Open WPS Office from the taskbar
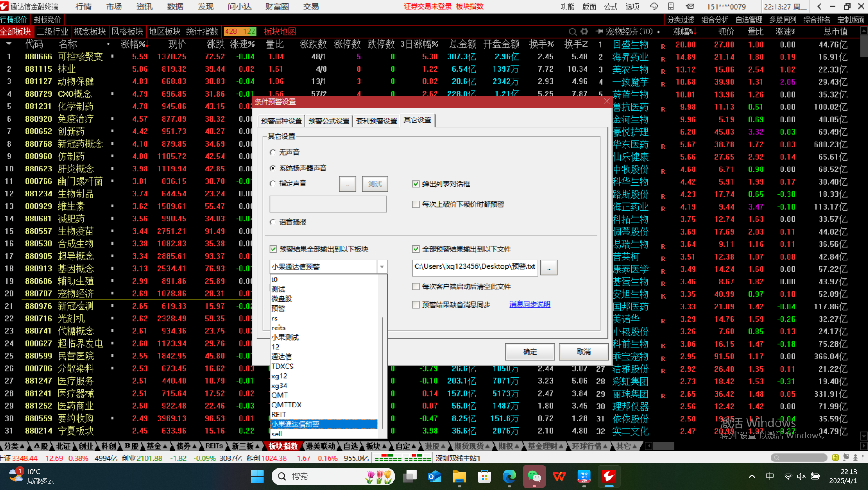 pyautogui.click(x=559, y=476)
